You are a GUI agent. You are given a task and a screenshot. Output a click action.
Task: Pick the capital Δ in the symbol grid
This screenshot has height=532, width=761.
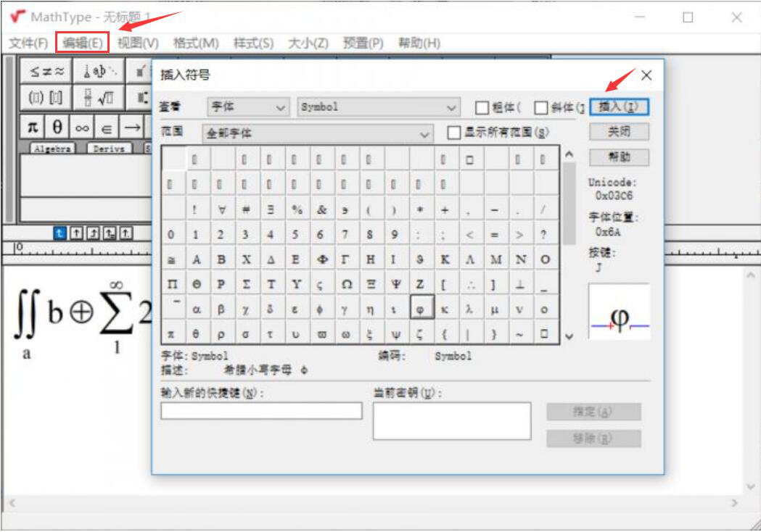tap(271, 259)
